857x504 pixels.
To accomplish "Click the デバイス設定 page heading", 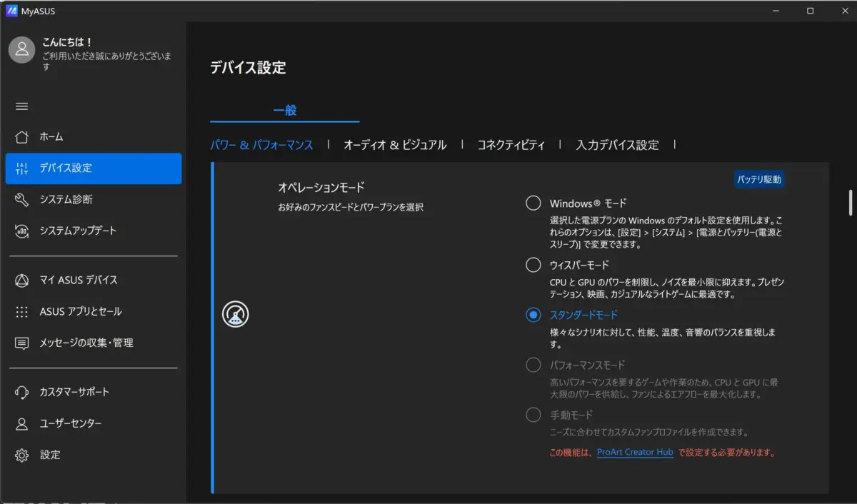I will (248, 68).
